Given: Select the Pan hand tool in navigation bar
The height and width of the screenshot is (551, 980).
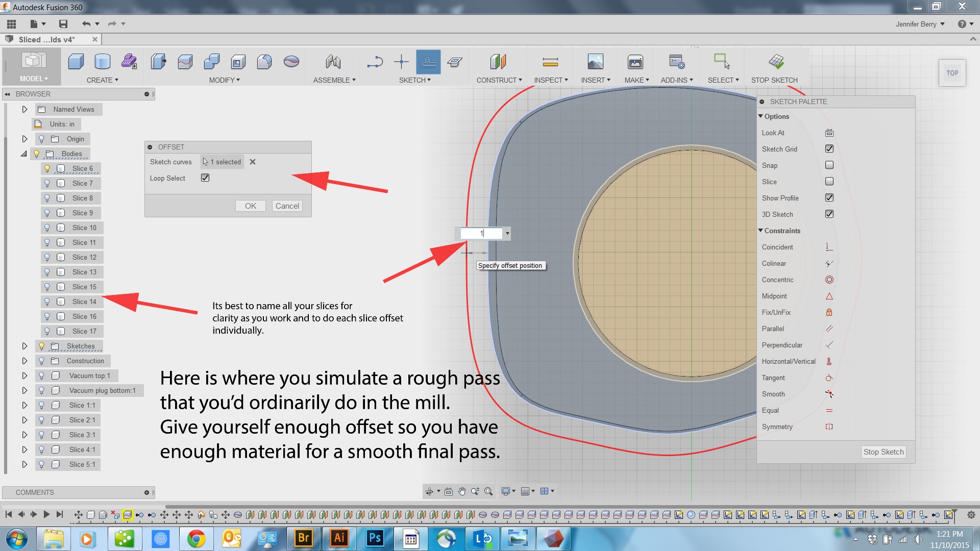Looking at the screenshot, I should [x=462, y=491].
